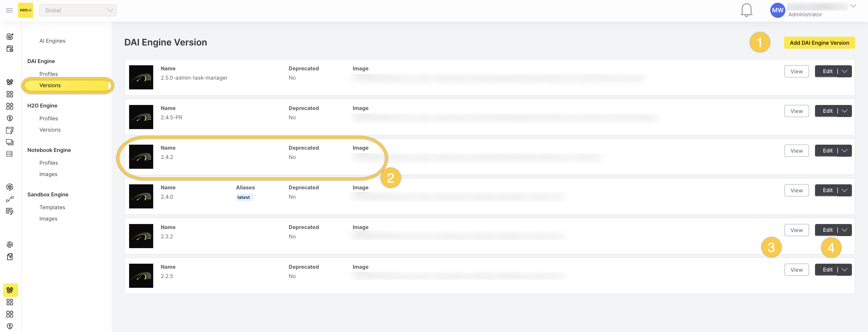Click squares-with-diamond icon above the first shield-key icon
Image resolution: width=868 pixels, height=332 pixels.
tap(10, 106)
